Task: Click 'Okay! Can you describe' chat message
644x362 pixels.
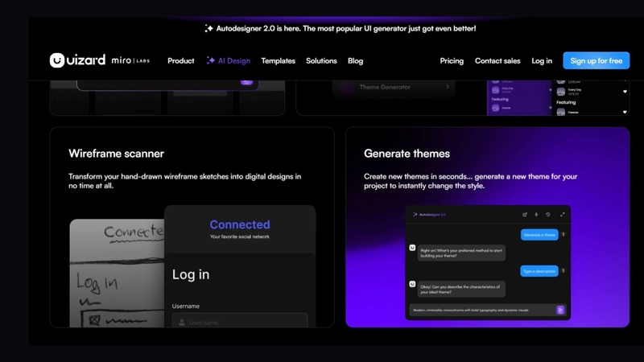Action: point(461,290)
